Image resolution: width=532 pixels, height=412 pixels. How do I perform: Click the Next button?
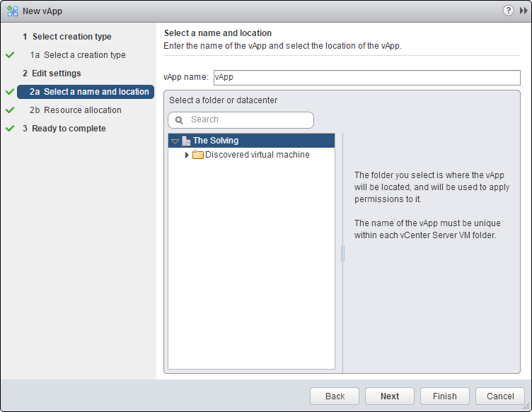390,396
